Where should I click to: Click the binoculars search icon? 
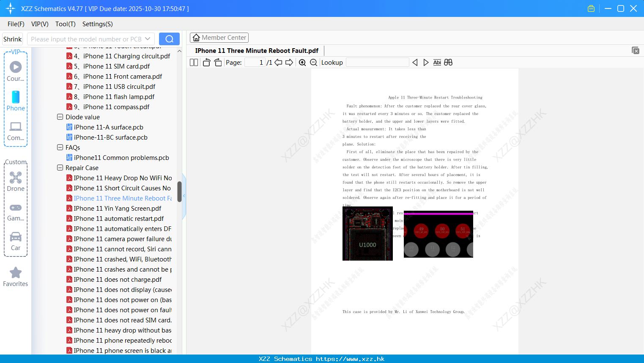[448, 63]
